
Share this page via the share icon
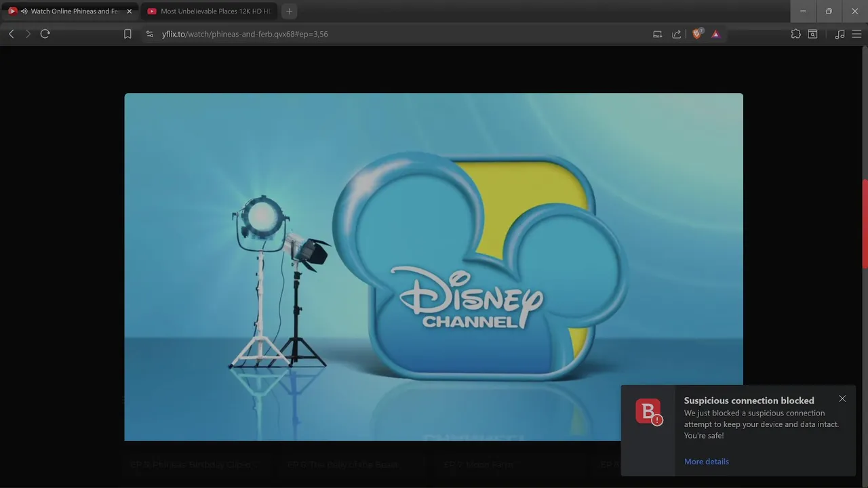pyautogui.click(x=677, y=34)
